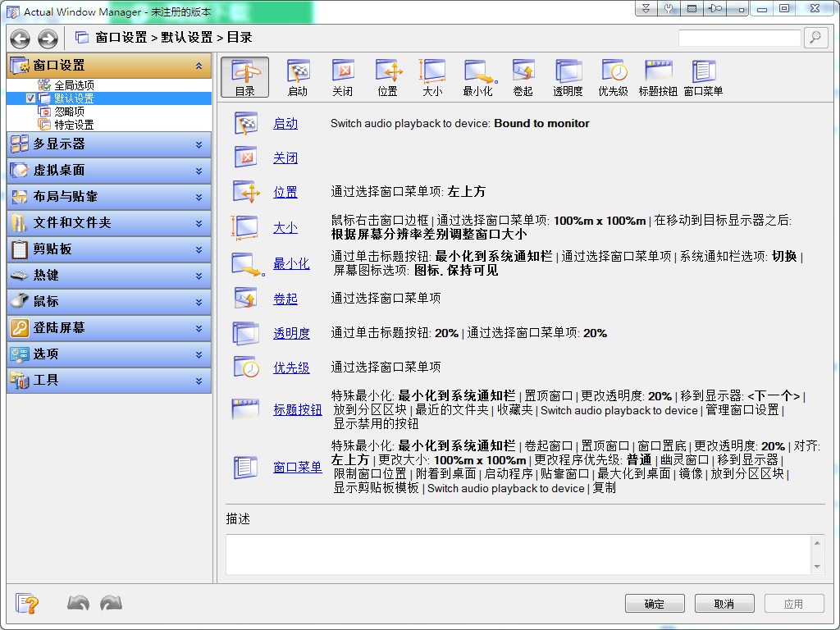Open the 最小化 link
The width and height of the screenshot is (840, 630).
[291, 263]
